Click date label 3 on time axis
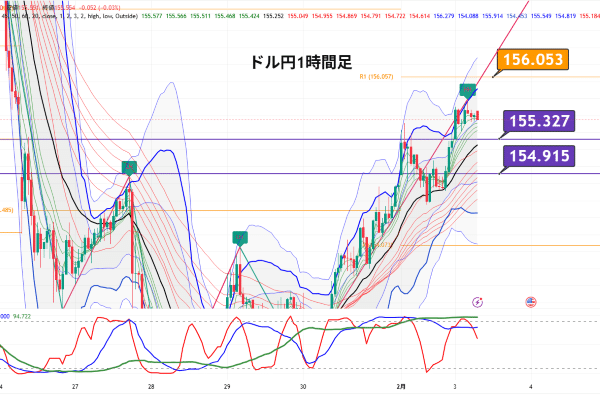The width and height of the screenshot is (600, 408). [455, 387]
